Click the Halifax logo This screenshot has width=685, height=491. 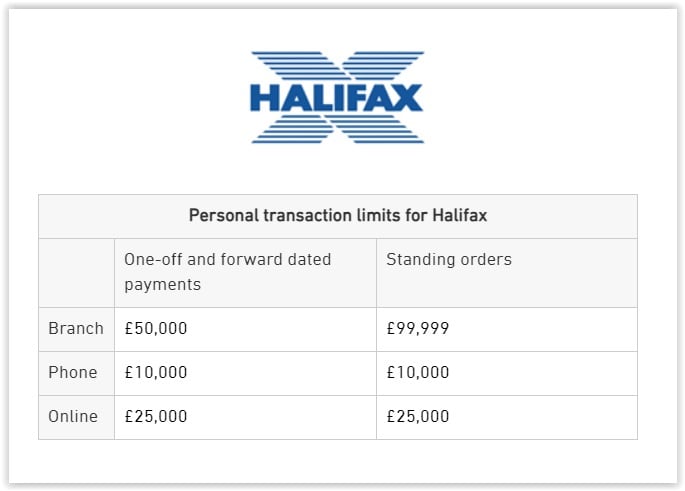[x=337, y=97]
